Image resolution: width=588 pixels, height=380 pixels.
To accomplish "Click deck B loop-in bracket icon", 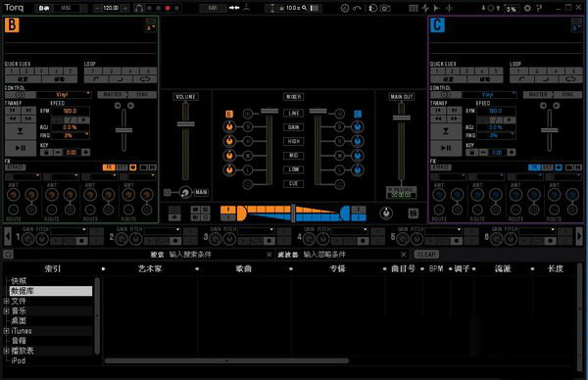I will point(96,79).
